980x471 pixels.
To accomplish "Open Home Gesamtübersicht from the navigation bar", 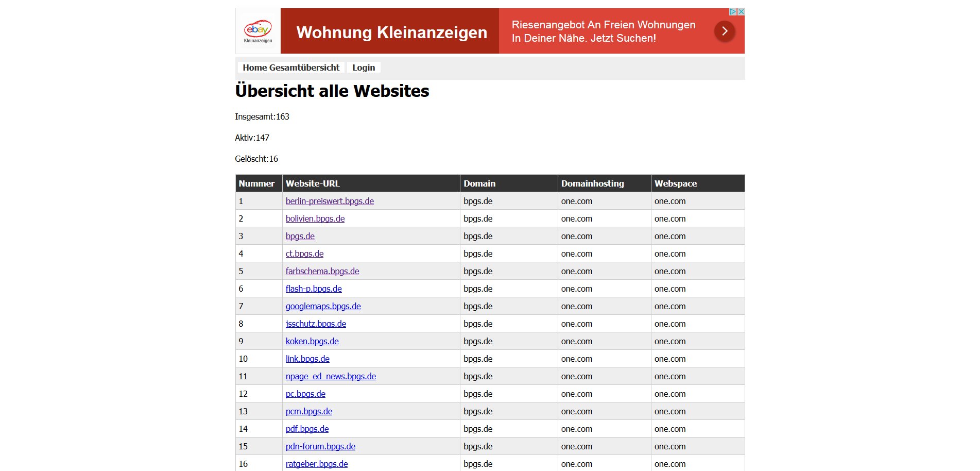I will click(291, 68).
